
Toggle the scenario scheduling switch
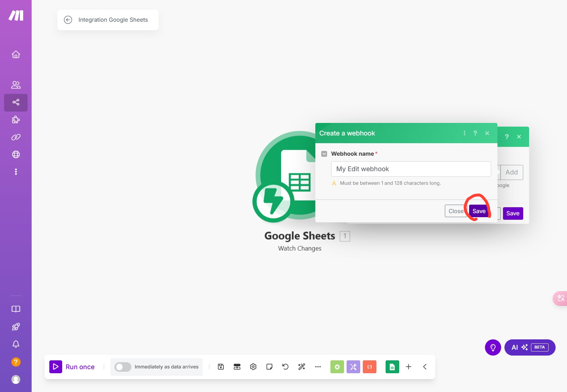pyautogui.click(x=123, y=367)
